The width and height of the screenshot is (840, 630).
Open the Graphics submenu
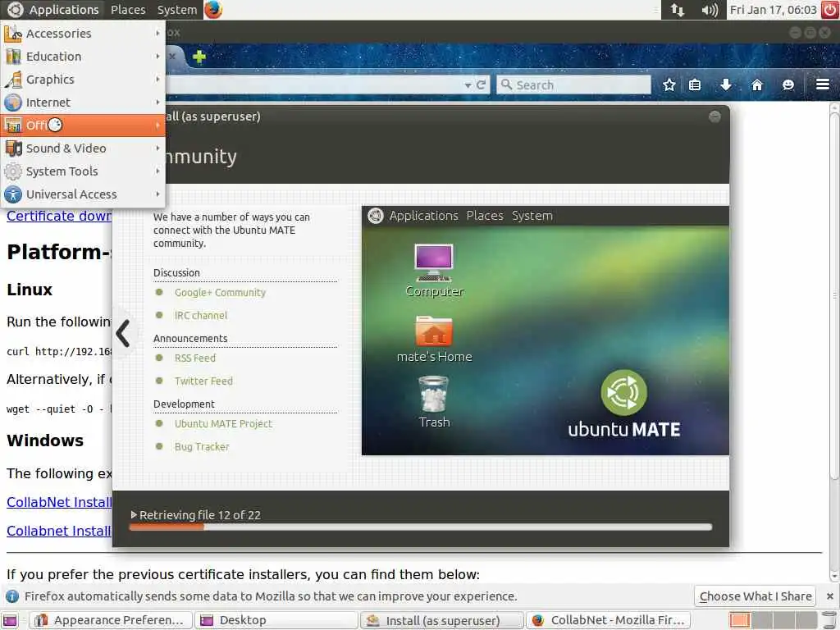pos(83,80)
